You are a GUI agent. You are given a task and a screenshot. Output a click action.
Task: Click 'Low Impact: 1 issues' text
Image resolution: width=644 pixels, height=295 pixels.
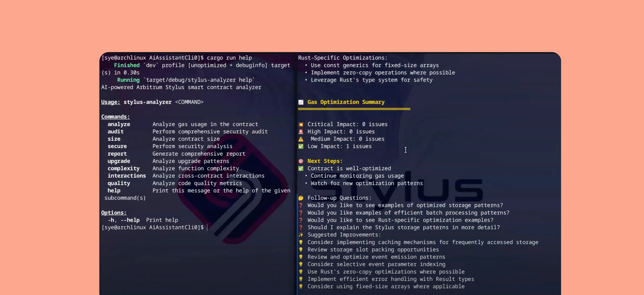(x=340, y=146)
